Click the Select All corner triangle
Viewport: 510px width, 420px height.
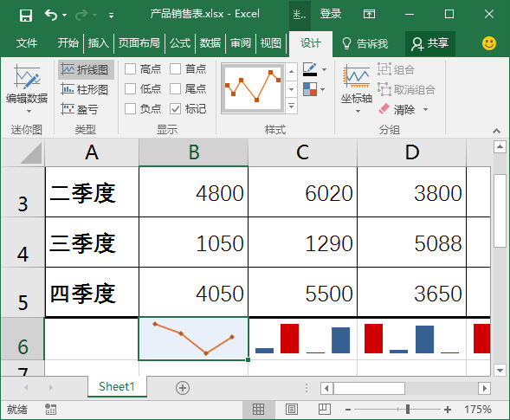[31, 152]
